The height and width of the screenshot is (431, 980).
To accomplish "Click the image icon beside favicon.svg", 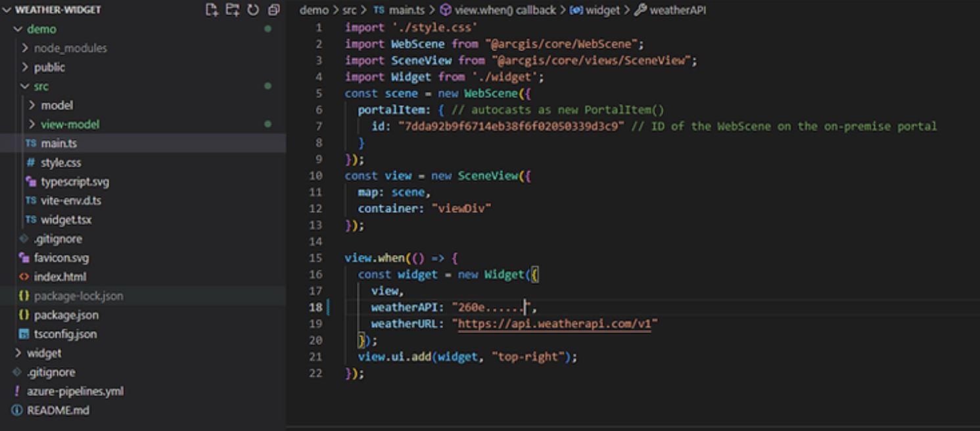I will point(23,258).
